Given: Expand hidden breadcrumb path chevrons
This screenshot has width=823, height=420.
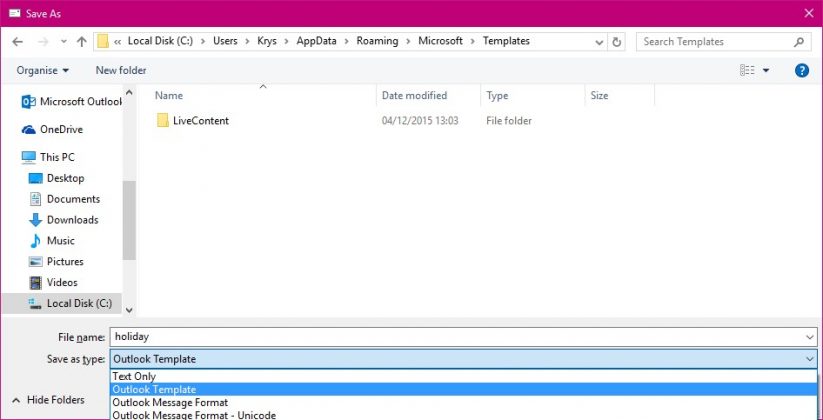Looking at the screenshot, I should (x=118, y=41).
